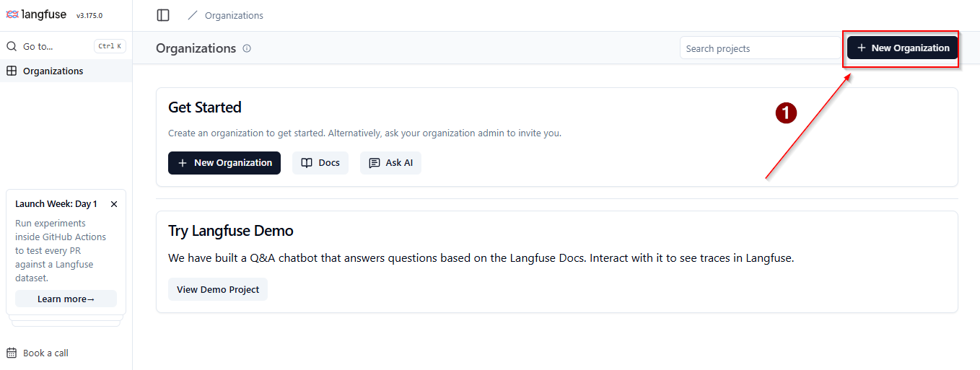
Task: Close the Launch Week card
Action: click(x=114, y=204)
